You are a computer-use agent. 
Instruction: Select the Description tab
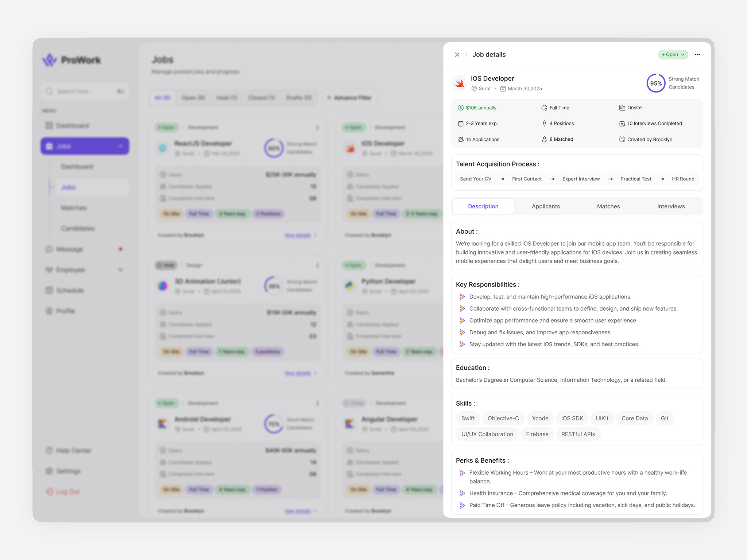[483, 206]
